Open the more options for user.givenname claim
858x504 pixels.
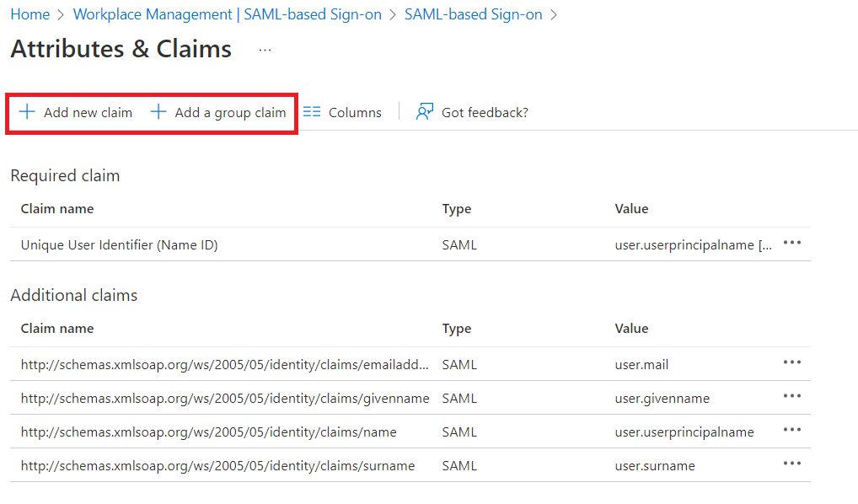[x=791, y=396]
